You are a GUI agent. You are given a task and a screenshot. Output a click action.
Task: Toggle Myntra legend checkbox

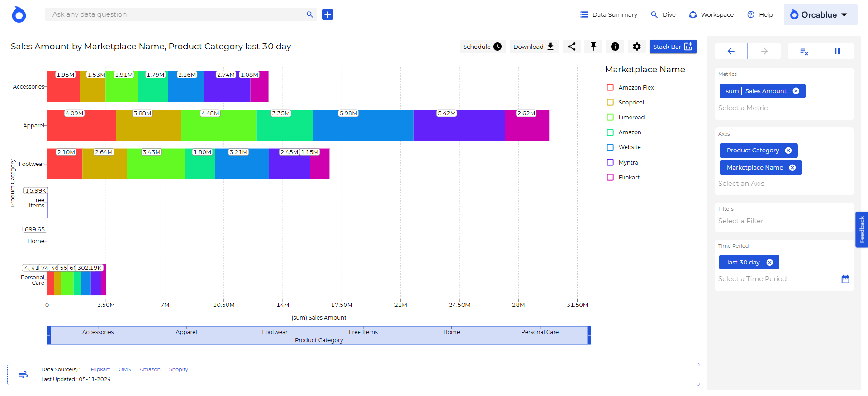(610, 162)
